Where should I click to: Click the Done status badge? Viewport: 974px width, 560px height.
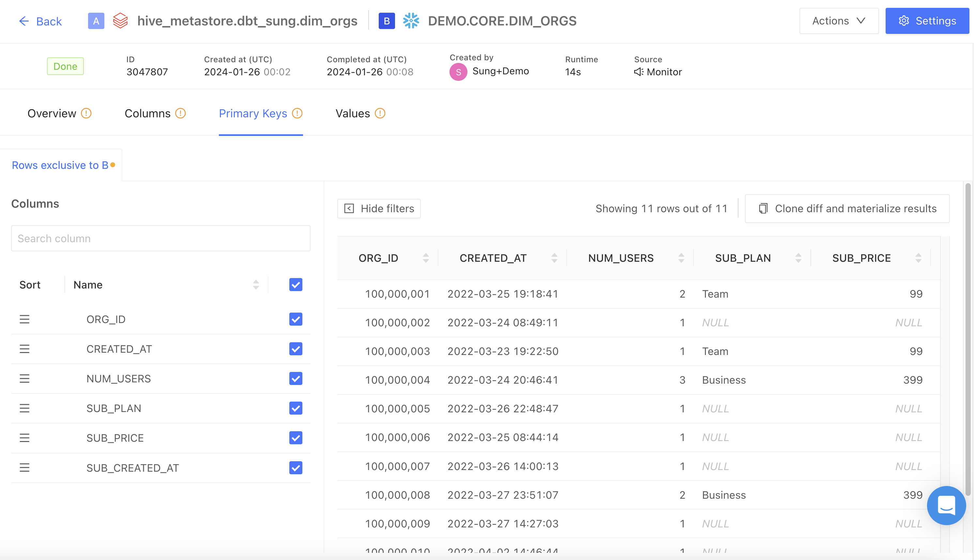click(x=65, y=66)
